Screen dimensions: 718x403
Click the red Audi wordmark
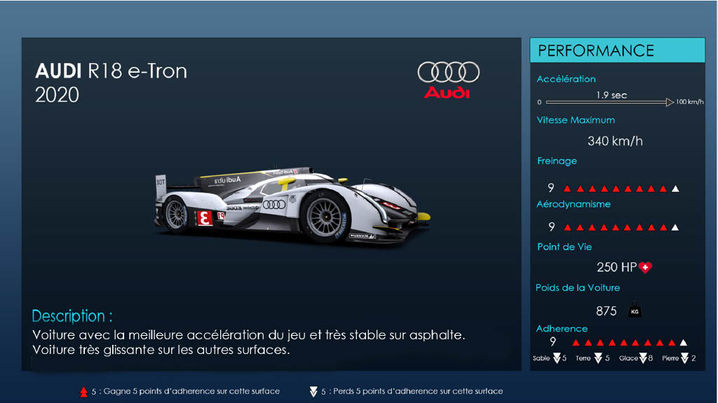click(447, 93)
